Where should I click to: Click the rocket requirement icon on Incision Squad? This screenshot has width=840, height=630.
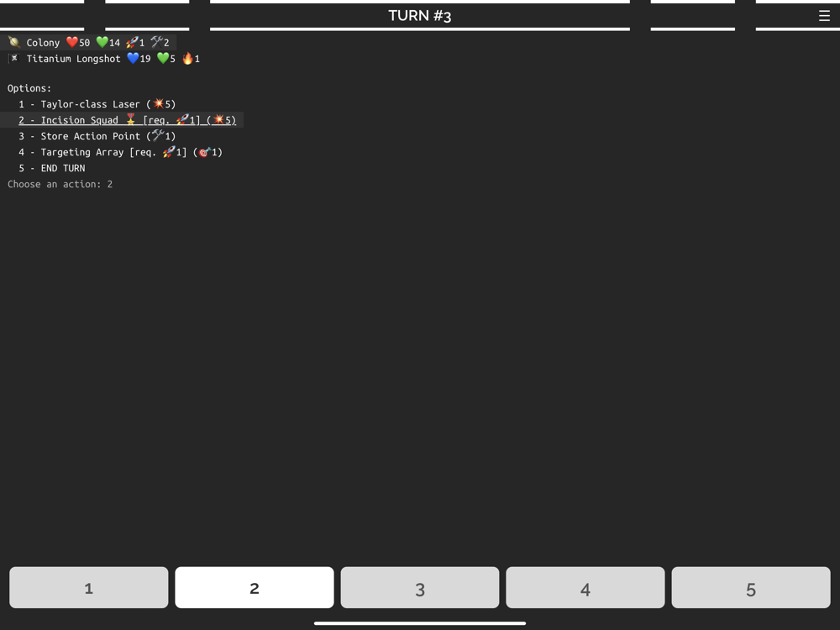(x=182, y=119)
